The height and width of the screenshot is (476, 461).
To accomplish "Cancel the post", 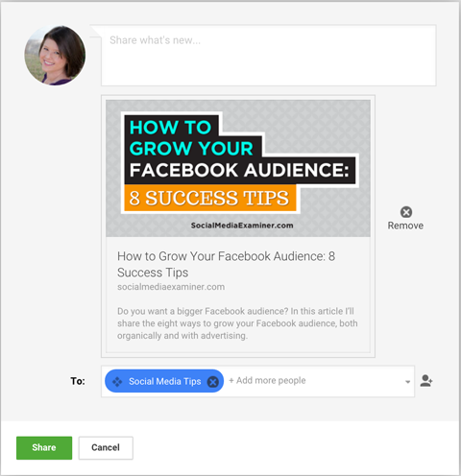I will pyautogui.click(x=106, y=447).
